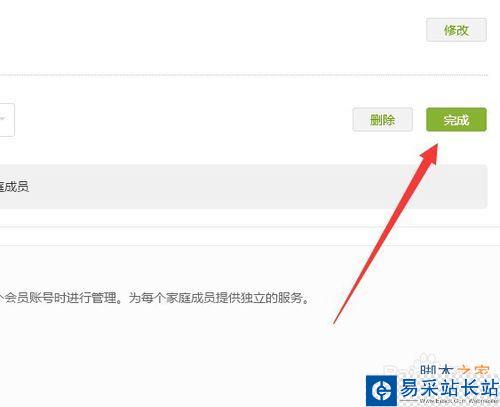
Task: Click the 删除 button
Action: 383,119
